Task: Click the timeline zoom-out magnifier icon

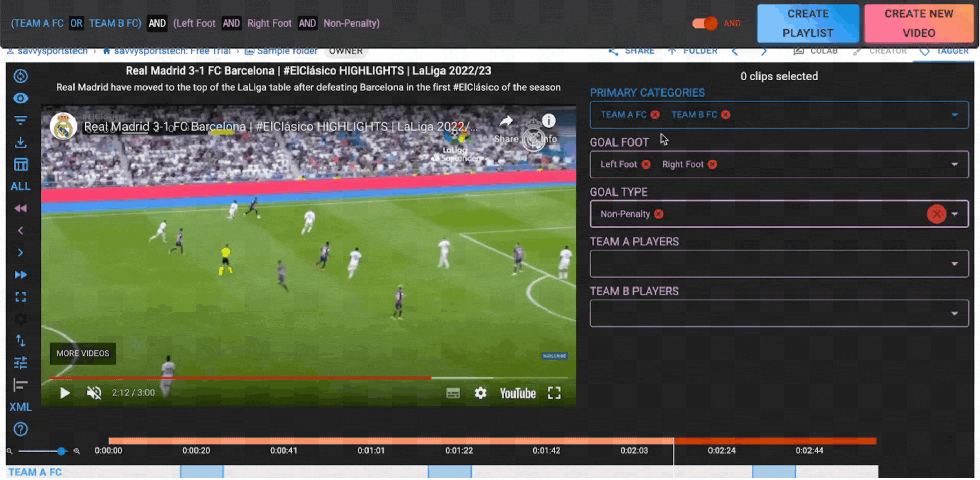Action: (x=9, y=451)
